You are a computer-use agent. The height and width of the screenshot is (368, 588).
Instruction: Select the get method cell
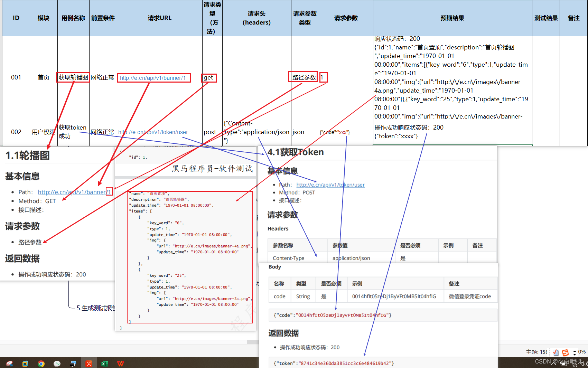click(212, 77)
